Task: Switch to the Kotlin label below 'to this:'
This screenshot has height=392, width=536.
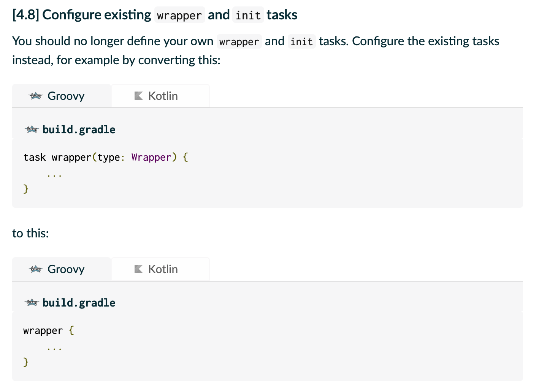Action: click(163, 269)
